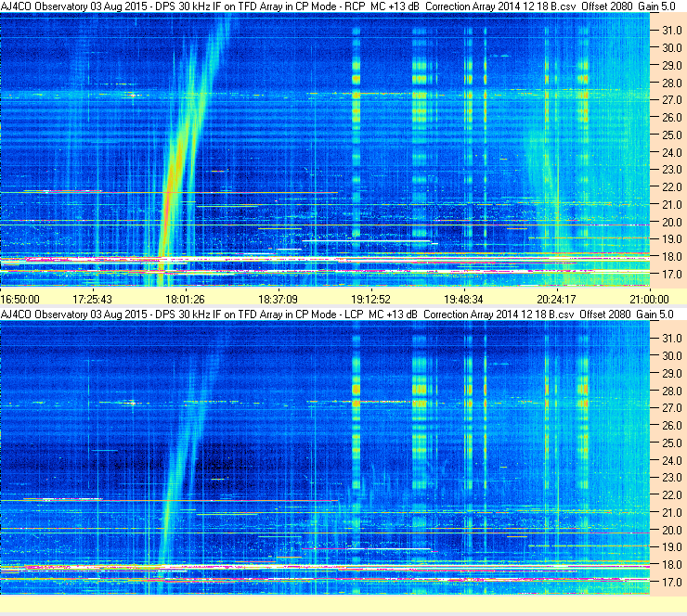Image resolution: width=687 pixels, height=616 pixels.
Task: Click the 28.0 frequency label in LCP plot
Action: 671,391
